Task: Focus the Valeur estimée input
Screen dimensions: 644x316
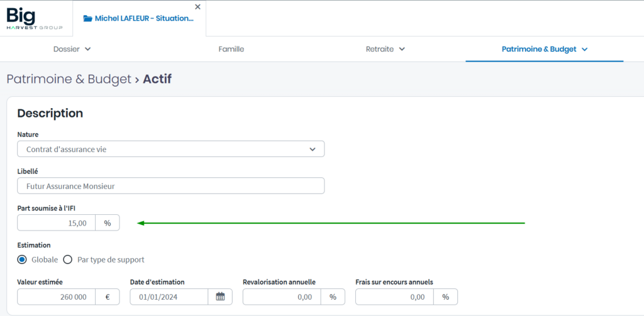Action: click(57, 297)
